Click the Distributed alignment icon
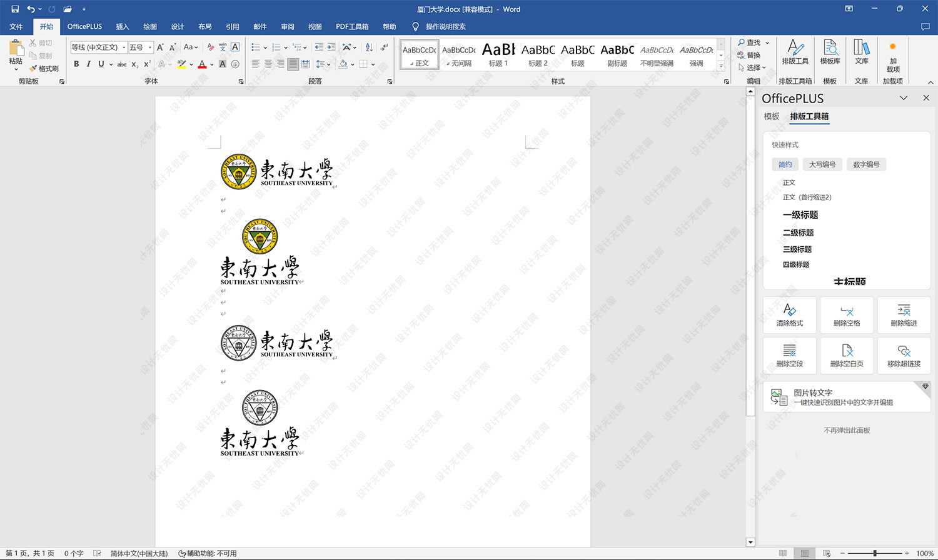 (305, 64)
